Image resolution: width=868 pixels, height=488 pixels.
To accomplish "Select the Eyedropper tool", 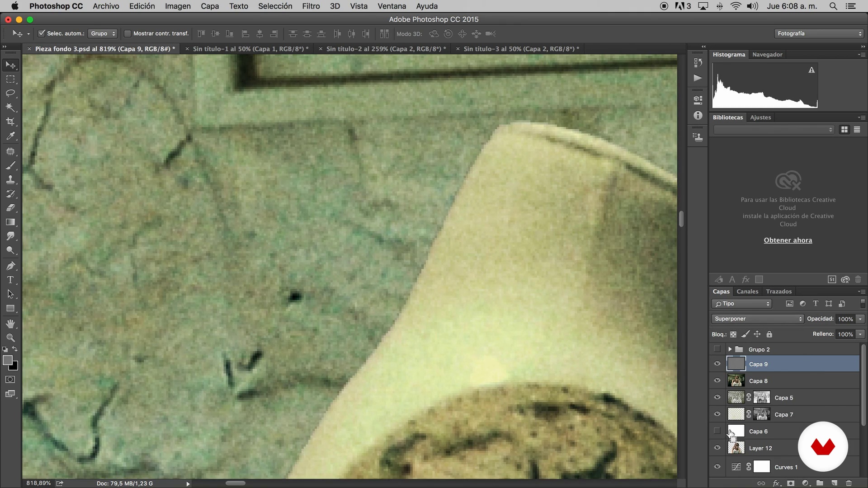I will click(x=10, y=136).
